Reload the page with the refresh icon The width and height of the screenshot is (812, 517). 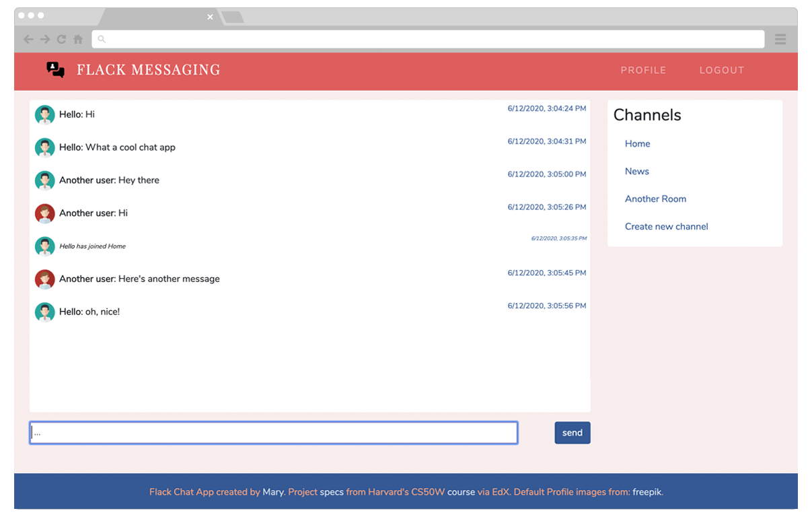[61, 40]
